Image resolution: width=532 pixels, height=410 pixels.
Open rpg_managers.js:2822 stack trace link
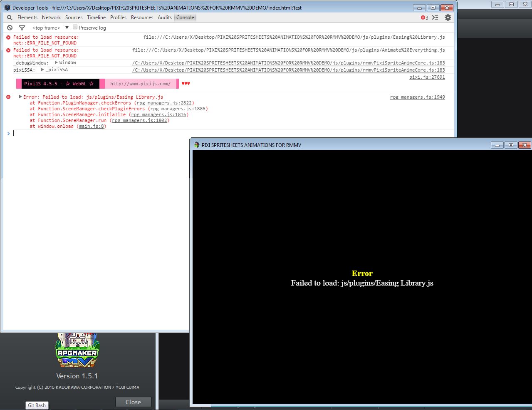[164, 103]
